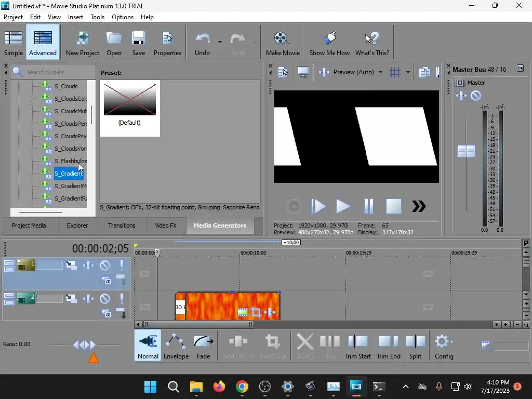Switch to Project Media tab
Viewport: 532px width, 399px height.
(x=29, y=225)
